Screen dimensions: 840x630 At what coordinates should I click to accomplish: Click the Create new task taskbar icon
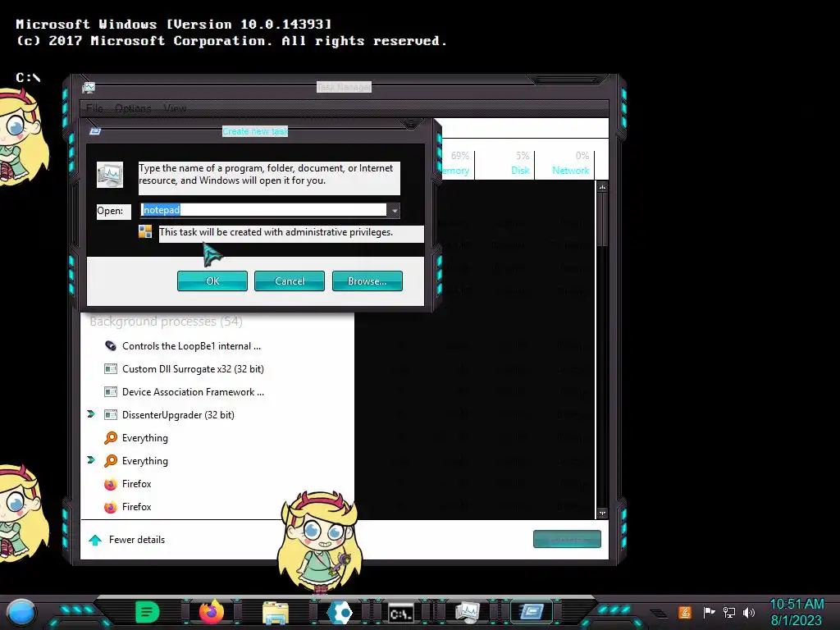(x=531, y=612)
